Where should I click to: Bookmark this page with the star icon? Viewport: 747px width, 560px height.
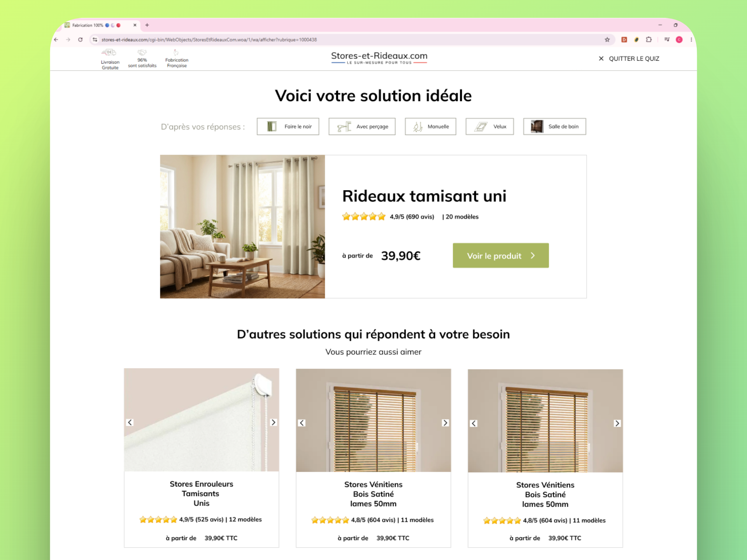[607, 40]
